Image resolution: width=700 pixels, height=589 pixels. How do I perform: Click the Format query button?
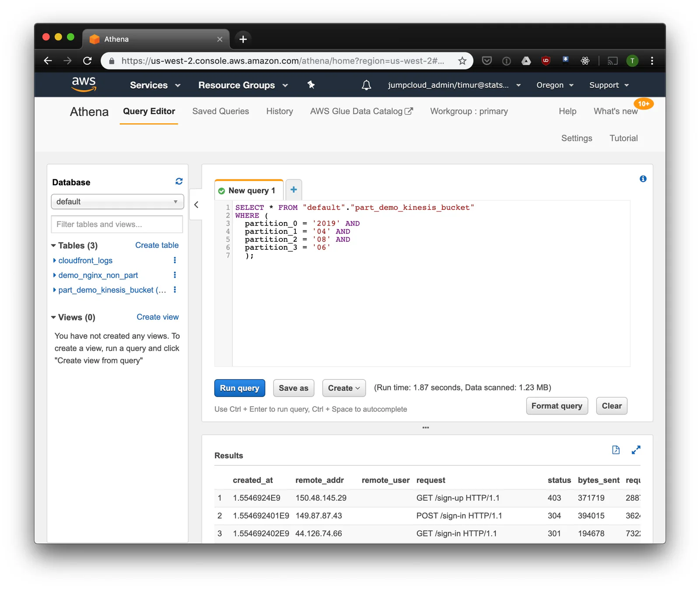(556, 406)
